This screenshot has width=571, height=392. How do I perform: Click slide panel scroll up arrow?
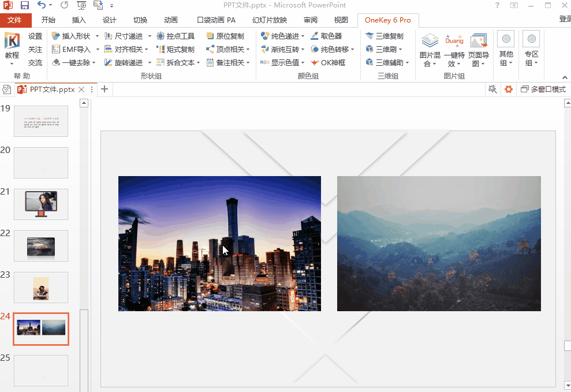tap(84, 103)
